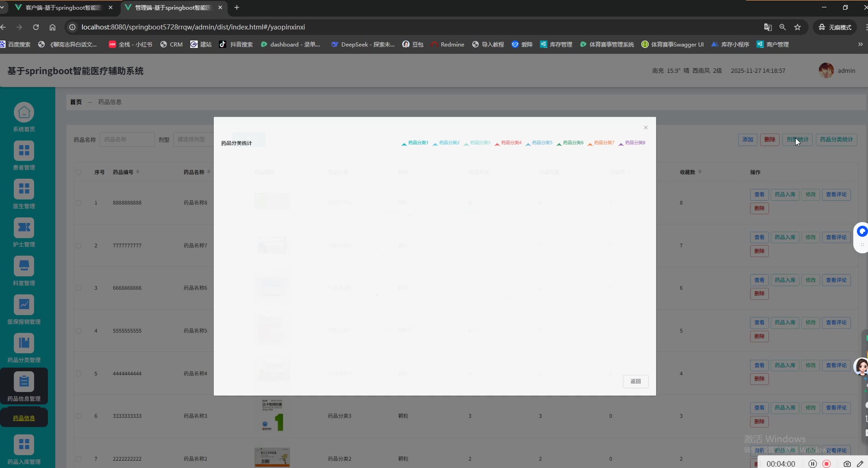Open a new browser tab
Screen dimensions: 868x468
tap(237, 7)
